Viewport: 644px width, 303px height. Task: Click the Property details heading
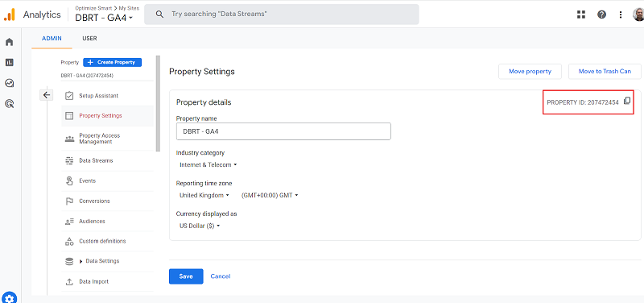(204, 102)
